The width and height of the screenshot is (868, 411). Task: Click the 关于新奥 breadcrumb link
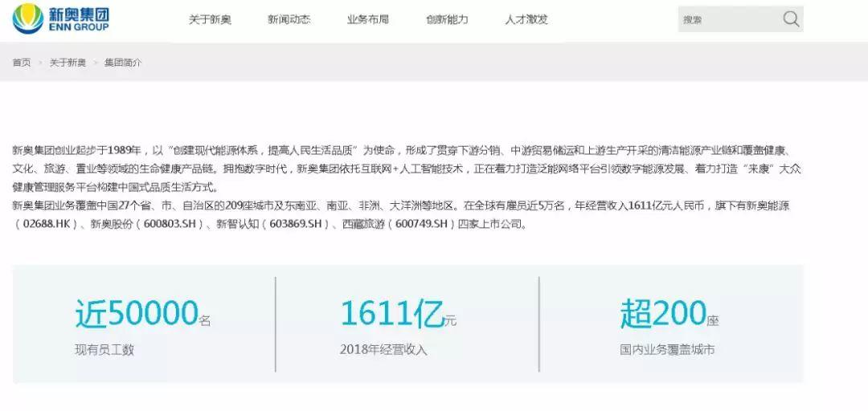tap(68, 63)
